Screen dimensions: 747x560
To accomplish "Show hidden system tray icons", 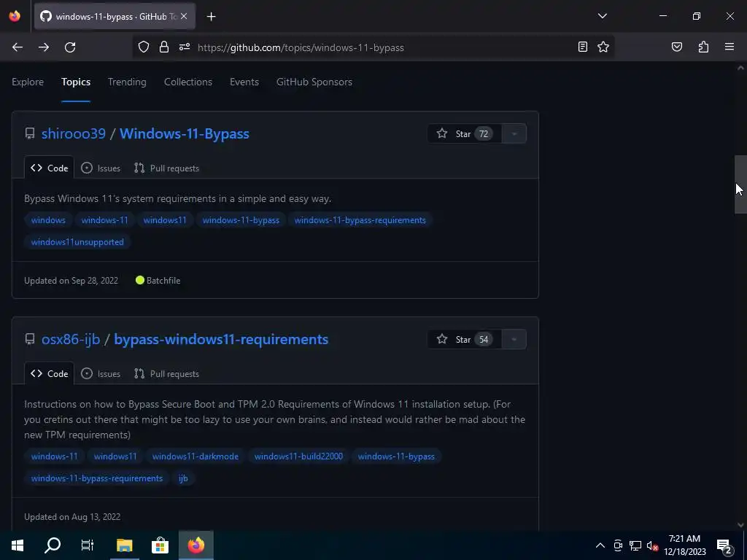I will 600,545.
